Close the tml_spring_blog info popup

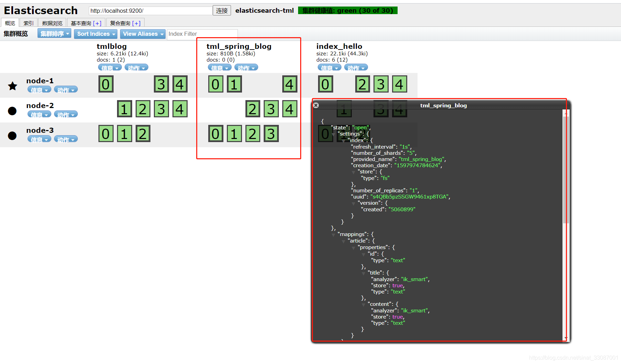click(316, 105)
